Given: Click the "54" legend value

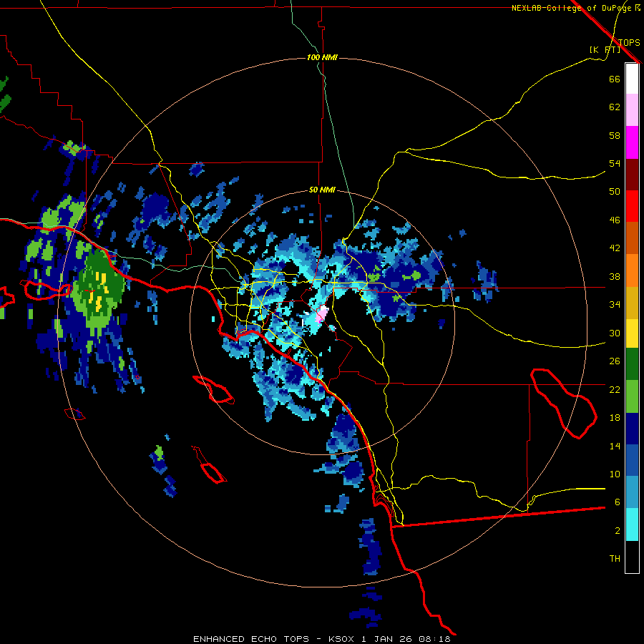Looking at the screenshot, I should (x=615, y=163).
